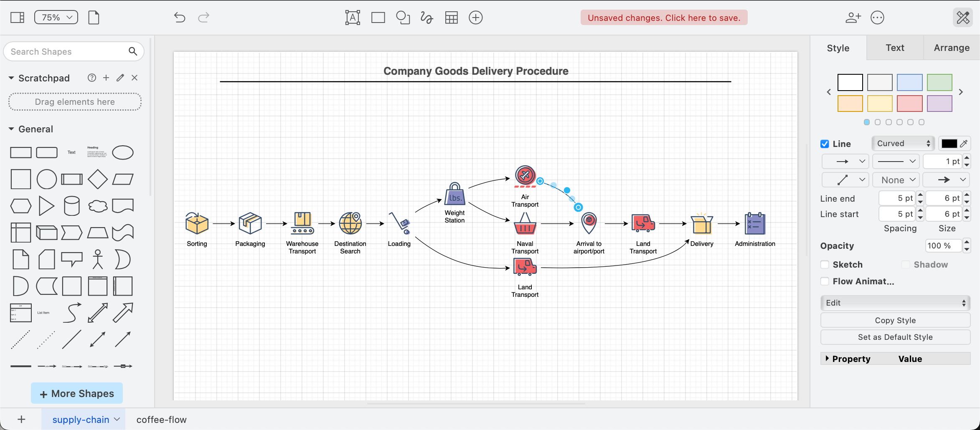Screen dimensions: 980x430
Task: Click the More Shapes button
Action: tap(77, 393)
